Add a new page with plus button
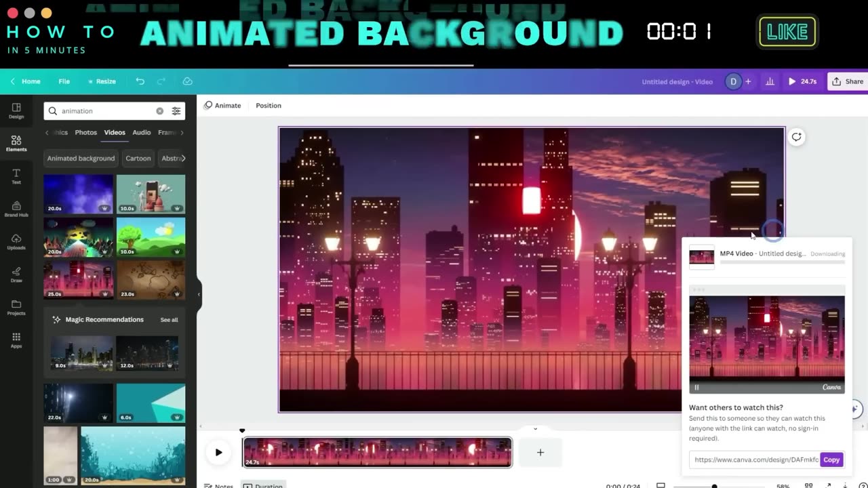The height and width of the screenshot is (488, 868). [x=540, y=452]
